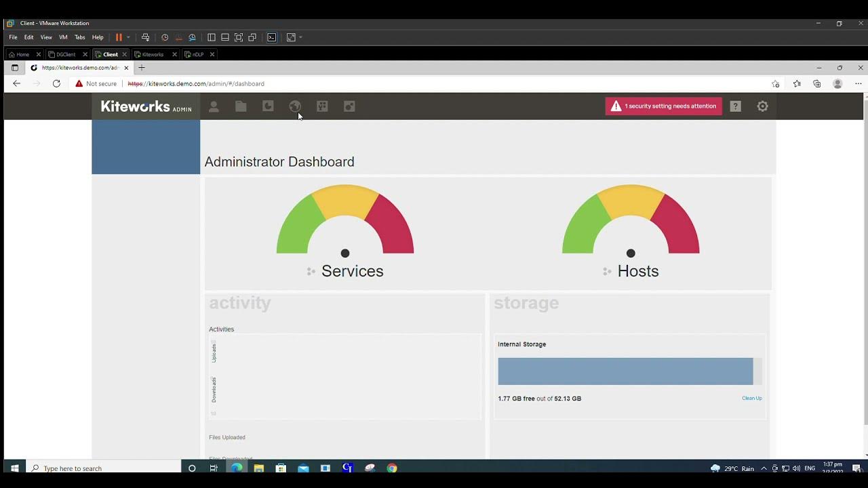868x488 pixels.
Task: Open the VMware console view icon
Action: tap(272, 37)
